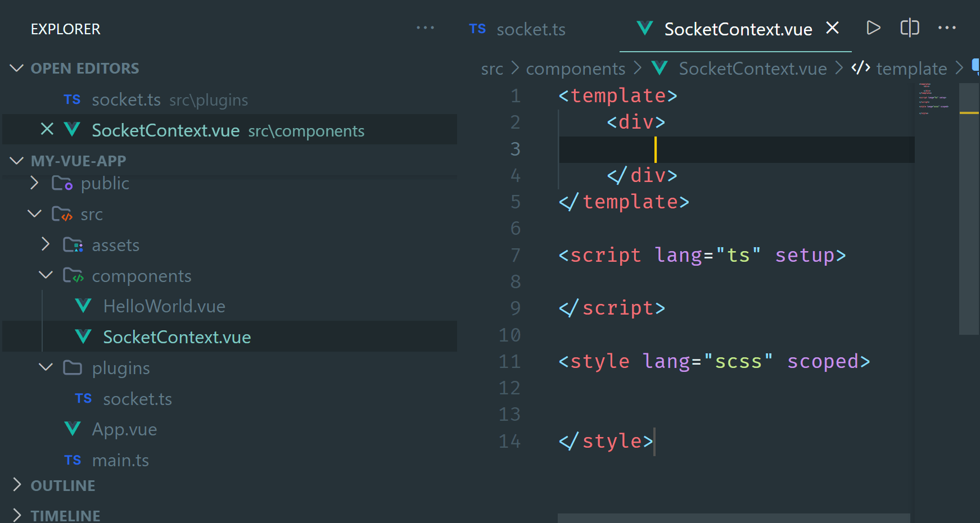Select App.vue in the file explorer
Image resolution: width=980 pixels, height=523 pixels.
tap(124, 429)
